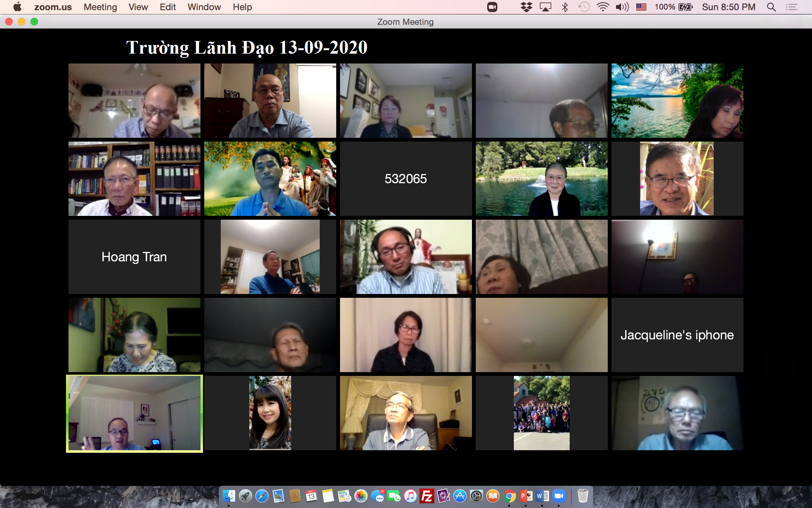
Task: Open Microsoft Word from Dock
Action: tap(542, 496)
